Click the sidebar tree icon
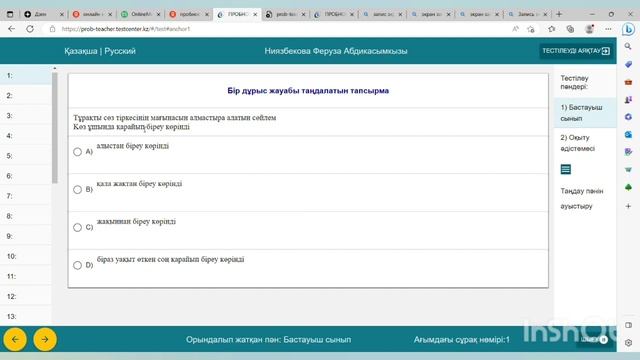 click(628, 187)
